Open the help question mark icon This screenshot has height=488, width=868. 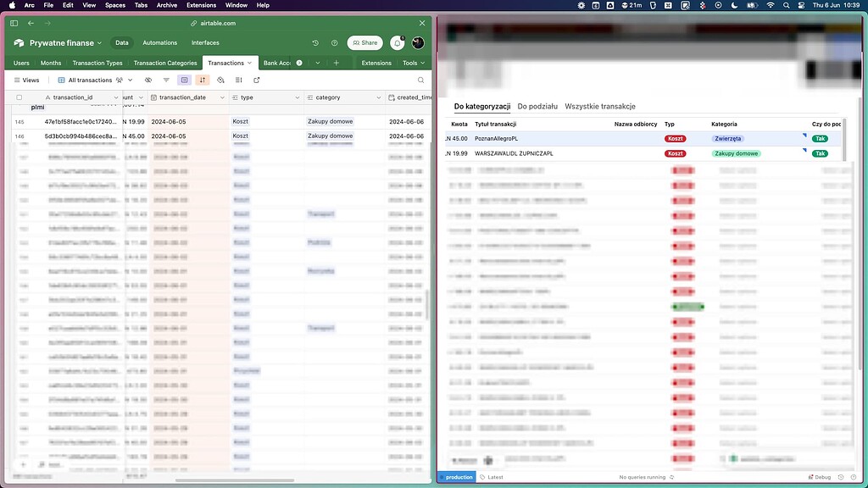(x=334, y=43)
